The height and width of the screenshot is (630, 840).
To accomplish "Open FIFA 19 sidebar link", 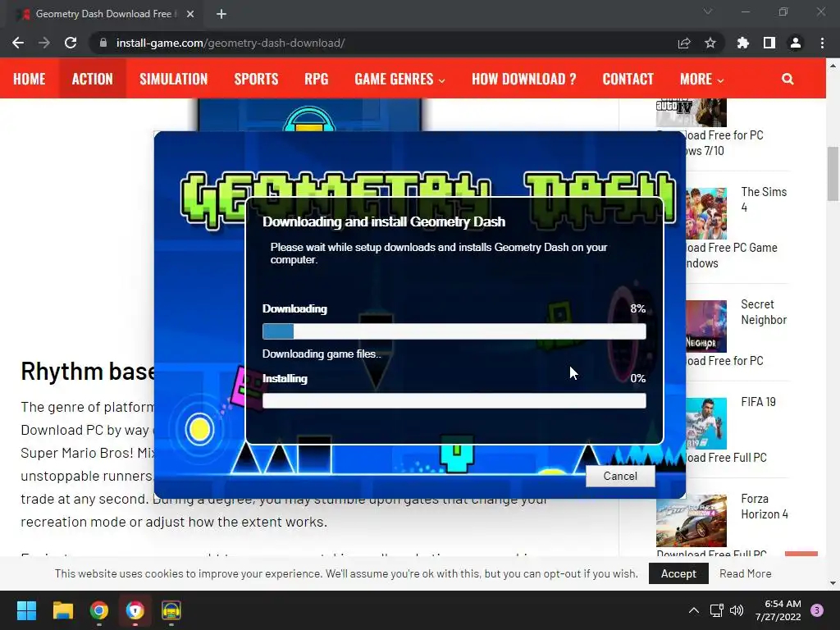I will coord(758,402).
